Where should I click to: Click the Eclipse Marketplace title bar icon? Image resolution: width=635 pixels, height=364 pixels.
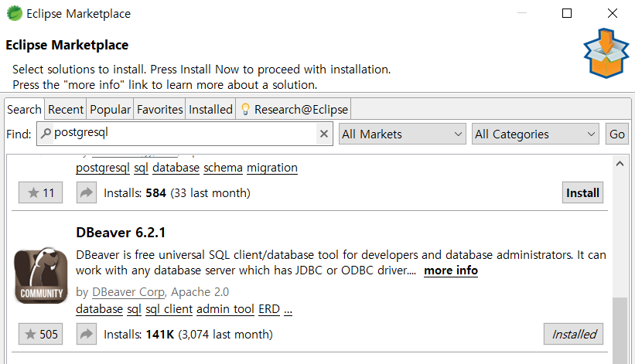14,13
